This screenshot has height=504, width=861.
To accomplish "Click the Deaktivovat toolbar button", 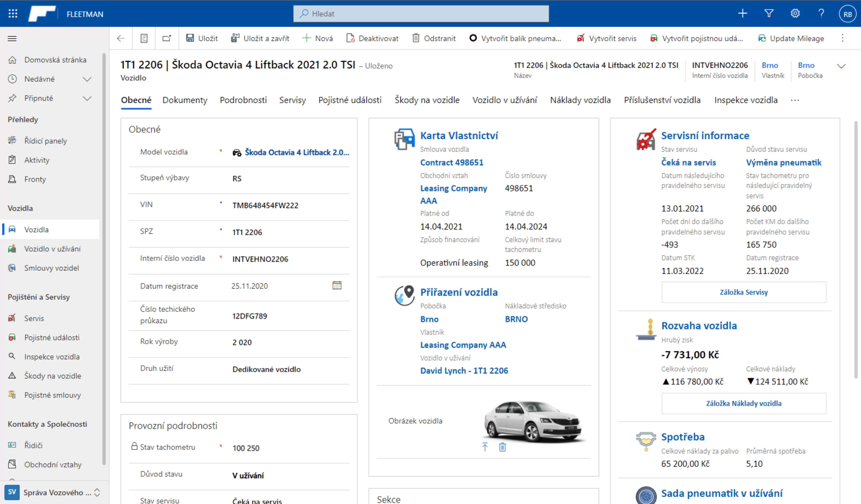I will pyautogui.click(x=372, y=38).
